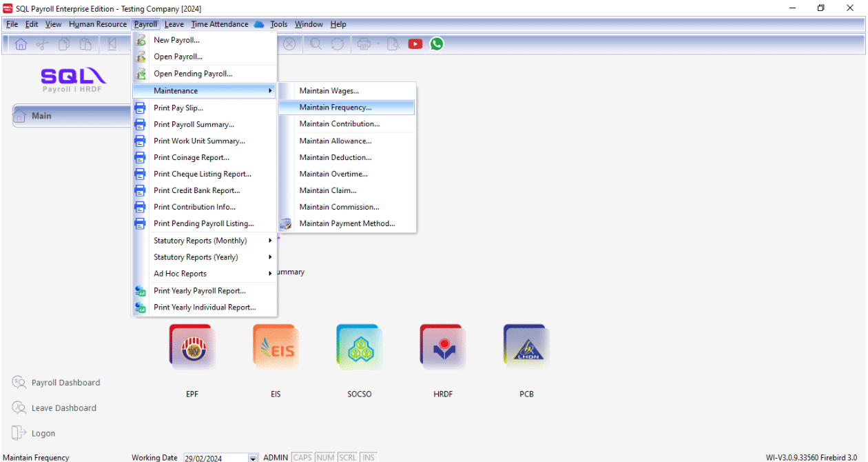Choose Print Pay Slip menu entry

[178, 108]
